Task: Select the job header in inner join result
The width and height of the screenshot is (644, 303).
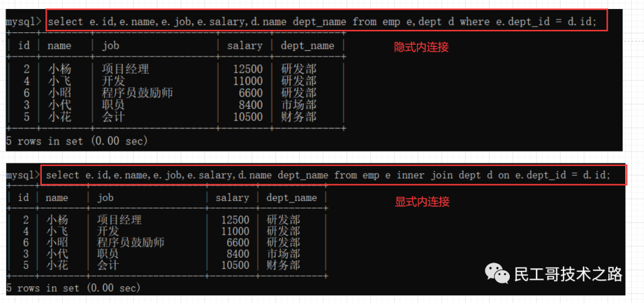Action: point(105,198)
